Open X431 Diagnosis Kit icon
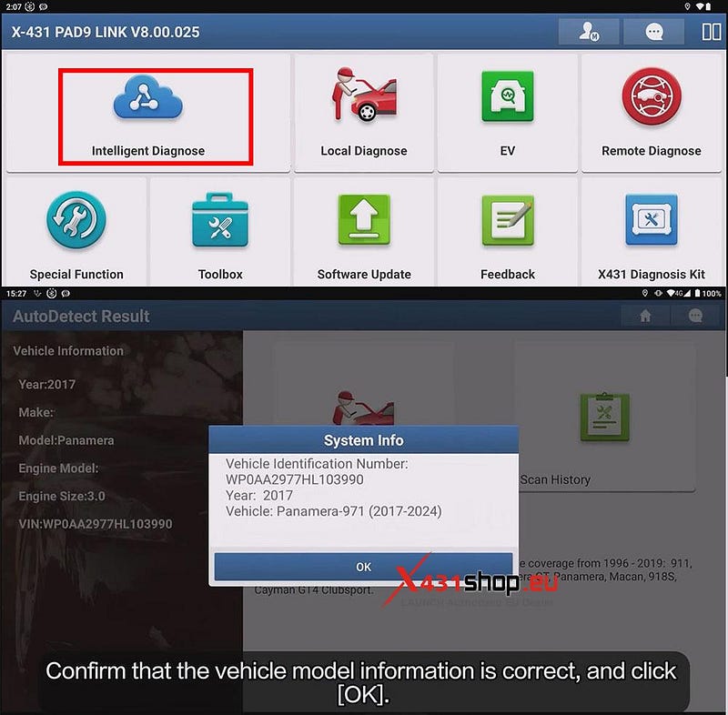728x715 pixels. coord(652,219)
